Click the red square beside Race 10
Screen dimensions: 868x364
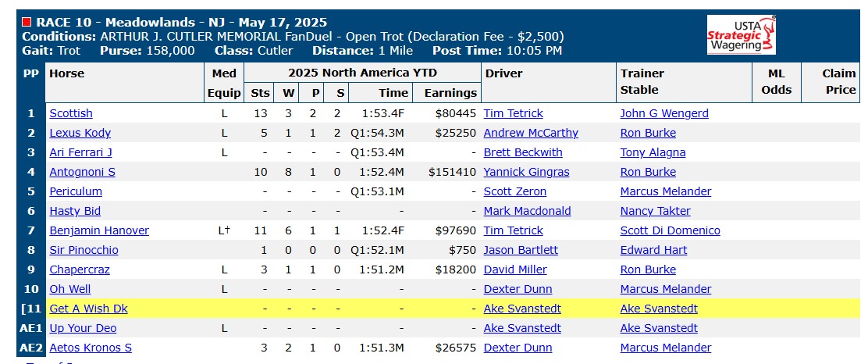pyautogui.click(x=26, y=23)
